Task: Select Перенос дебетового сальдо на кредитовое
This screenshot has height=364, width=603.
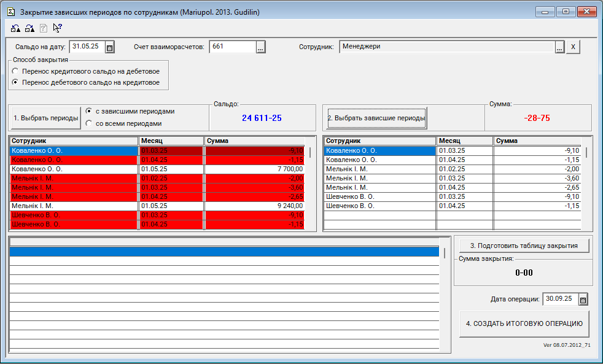Action: [x=15, y=82]
